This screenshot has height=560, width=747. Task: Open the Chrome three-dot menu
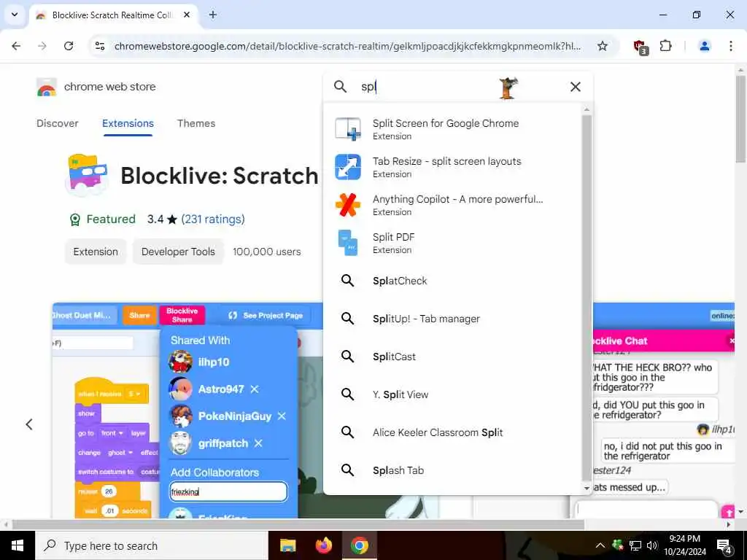click(x=730, y=46)
